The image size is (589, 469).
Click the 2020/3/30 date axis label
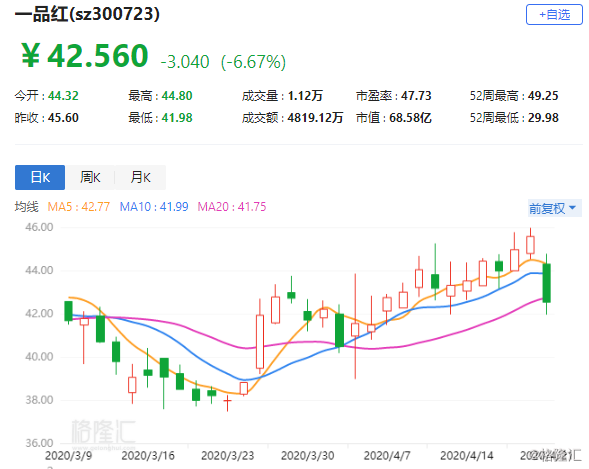coord(308,456)
